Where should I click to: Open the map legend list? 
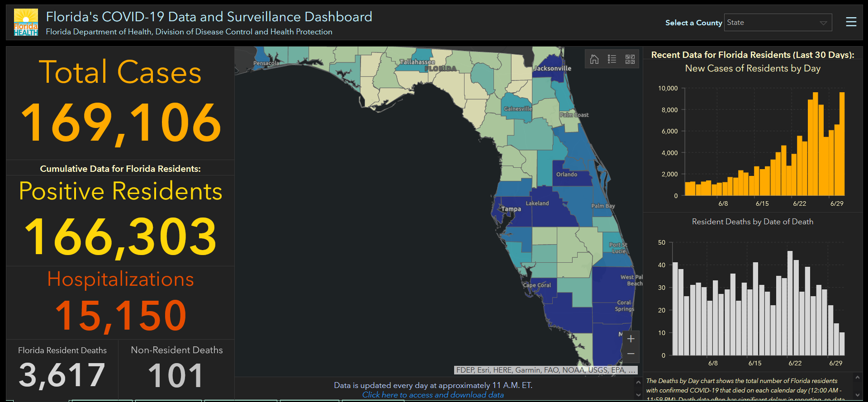point(612,59)
